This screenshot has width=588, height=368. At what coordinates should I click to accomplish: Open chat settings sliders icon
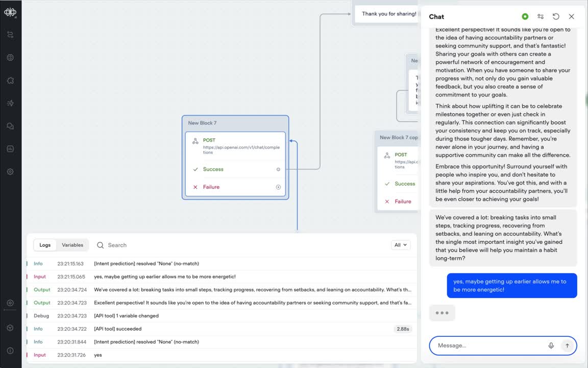tap(541, 16)
